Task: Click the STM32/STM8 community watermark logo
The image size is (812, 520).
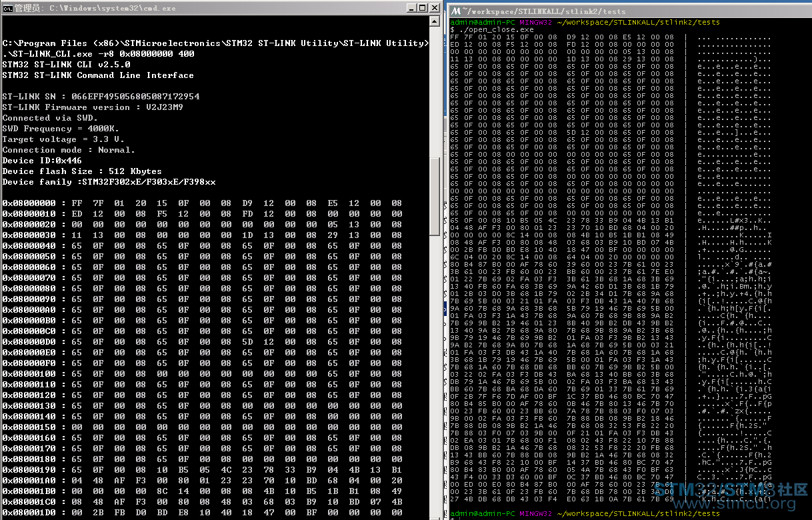Action: (x=730, y=490)
